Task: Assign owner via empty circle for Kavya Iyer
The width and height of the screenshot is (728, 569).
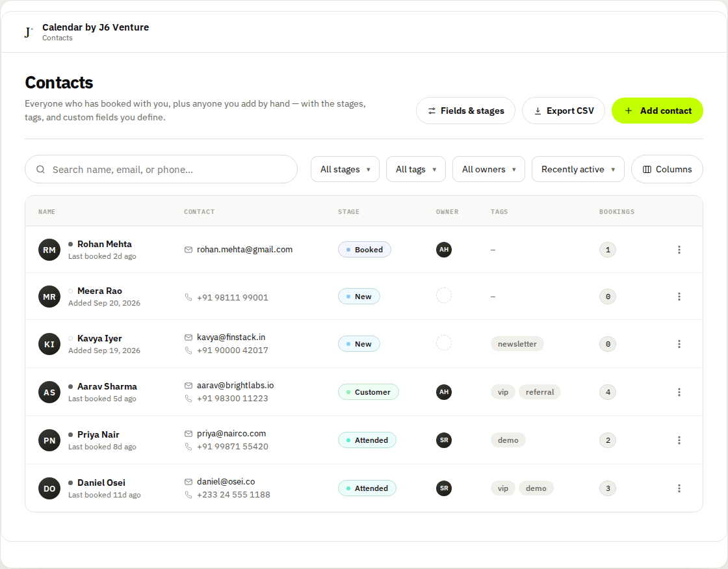Action: 444,343
